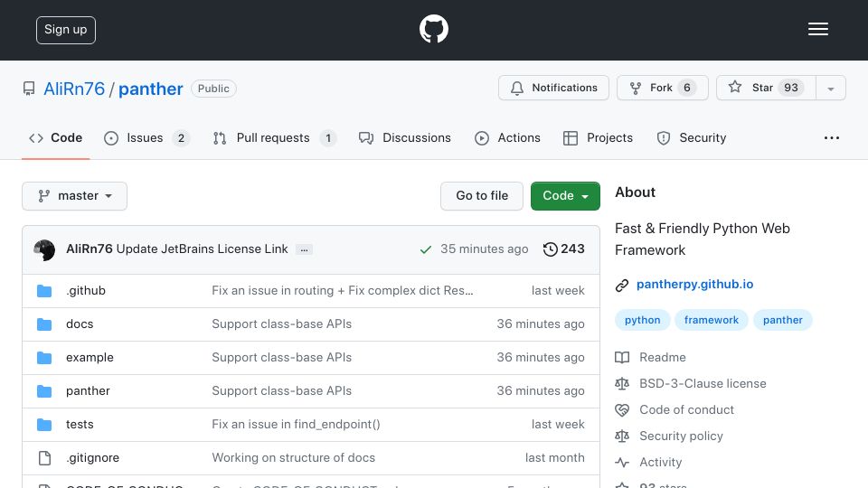Open the Fix an issue in find_endpoint() commit

(296, 425)
